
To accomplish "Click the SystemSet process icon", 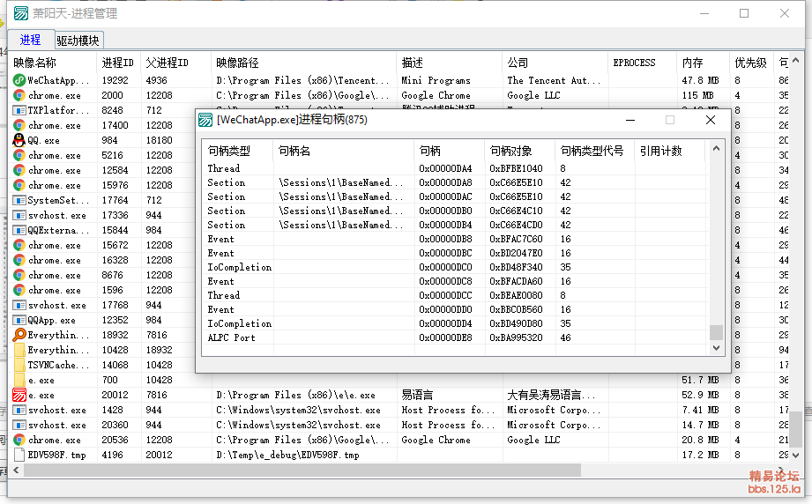I will [19, 200].
